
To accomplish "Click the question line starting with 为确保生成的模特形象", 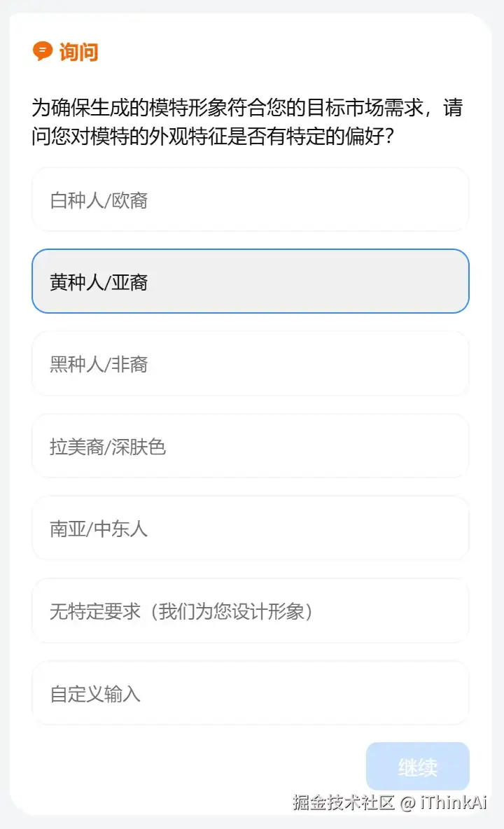I will pyautogui.click(x=246, y=108).
